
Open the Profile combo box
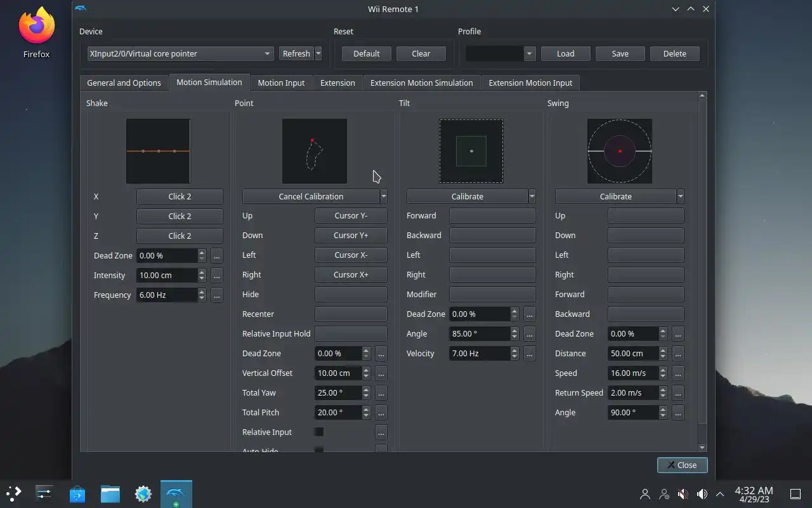pos(501,53)
